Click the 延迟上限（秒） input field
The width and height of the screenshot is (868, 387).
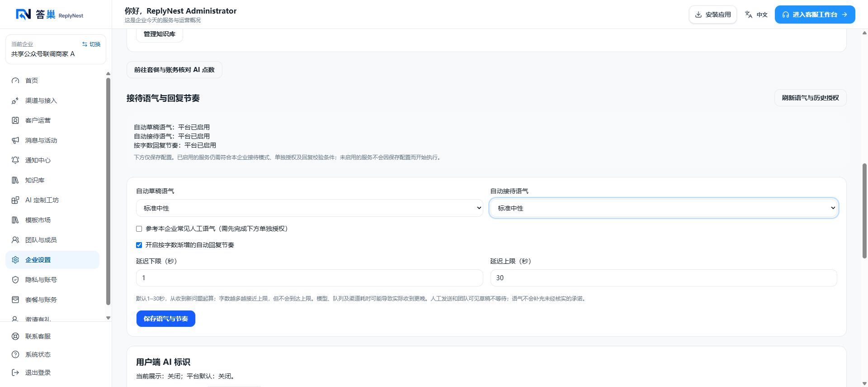pyautogui.click(x=664, y=278)
